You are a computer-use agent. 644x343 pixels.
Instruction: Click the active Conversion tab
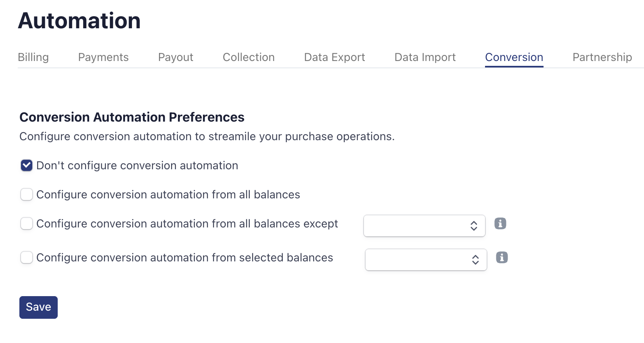514,57
